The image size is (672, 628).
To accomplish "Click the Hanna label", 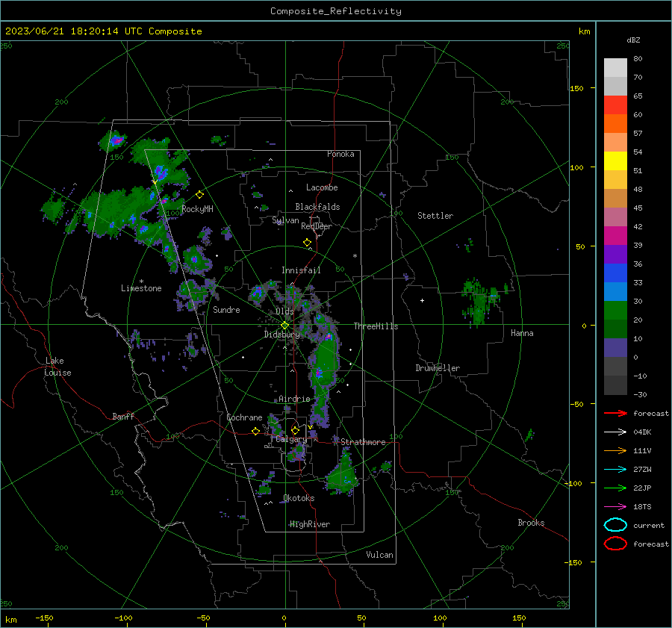I will point(522,333).
